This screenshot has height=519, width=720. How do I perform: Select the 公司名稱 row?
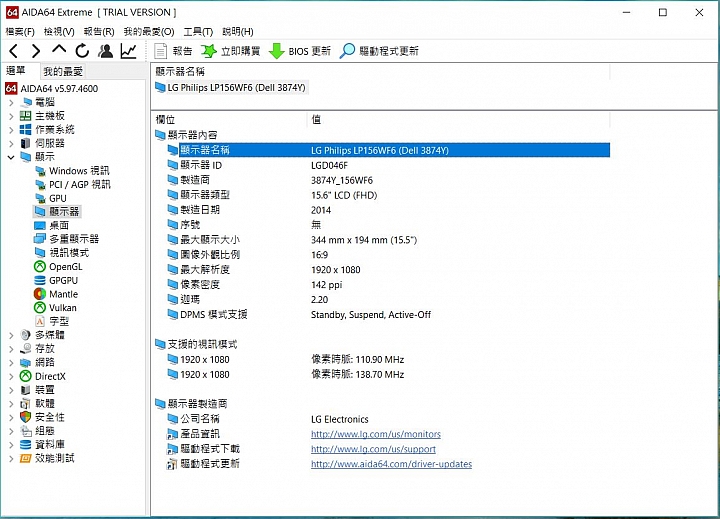[387, 419]
